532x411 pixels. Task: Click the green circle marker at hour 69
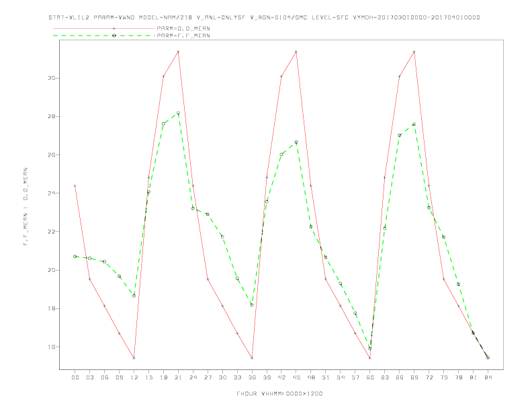414,124
